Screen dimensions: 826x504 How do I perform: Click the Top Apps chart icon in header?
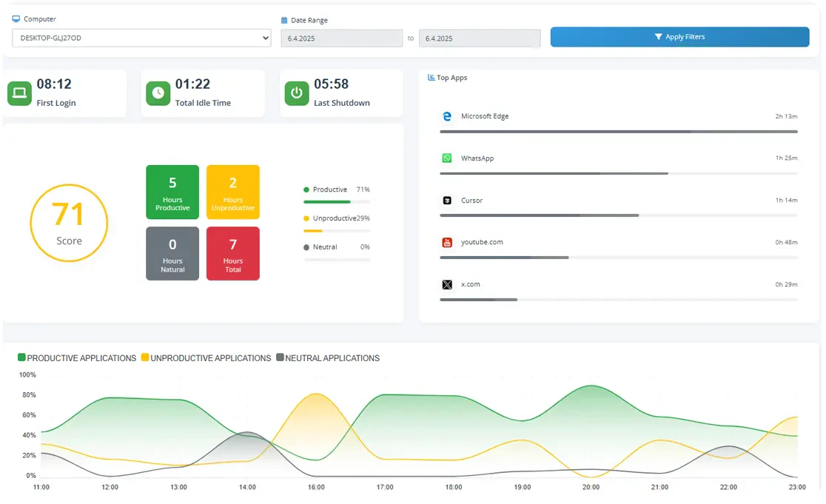click(431, 77)
